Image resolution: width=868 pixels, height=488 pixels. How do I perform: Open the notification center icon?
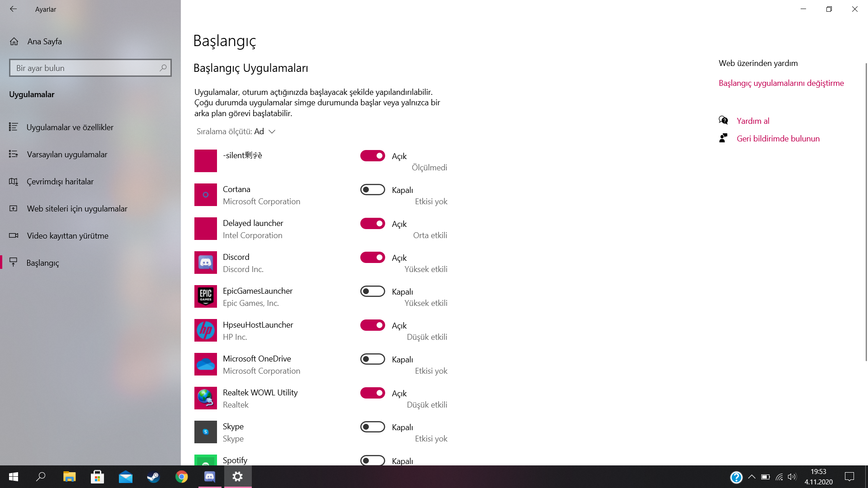849,477
